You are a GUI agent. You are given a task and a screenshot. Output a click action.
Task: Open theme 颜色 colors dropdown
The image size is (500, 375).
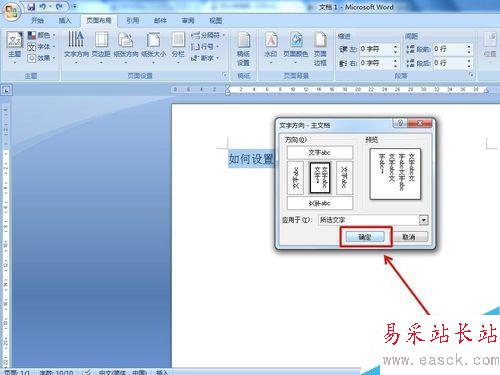41,35
